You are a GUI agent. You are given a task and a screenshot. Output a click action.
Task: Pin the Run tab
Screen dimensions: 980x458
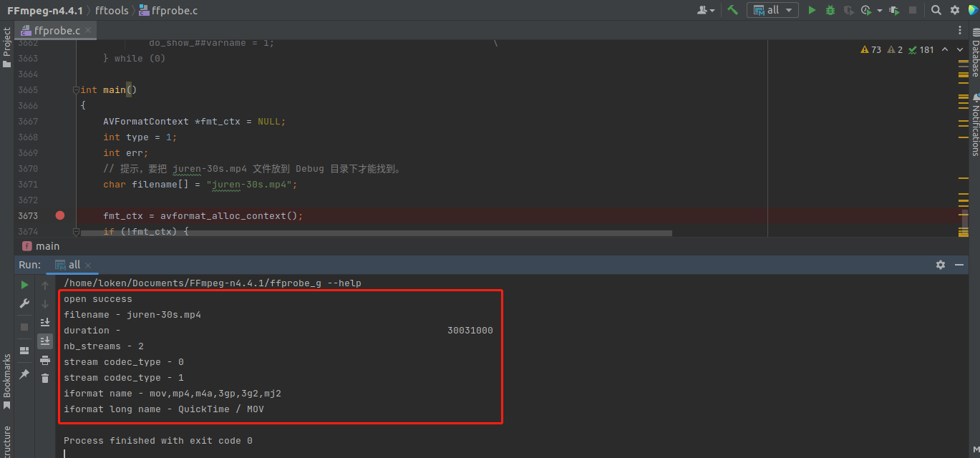click(x=24, y=374)
